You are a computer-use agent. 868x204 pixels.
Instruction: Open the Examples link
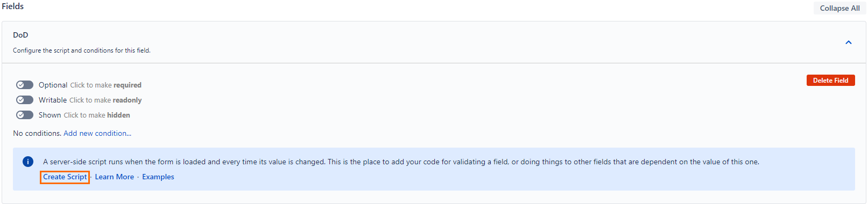click(x=158, y=177)
